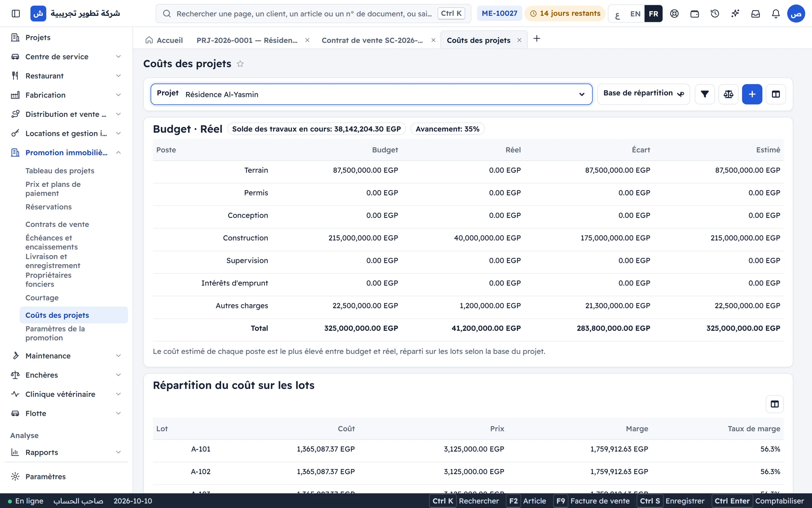This screenshot has height=508, width=812.
Task: Open column layout icon beside plus button
Action: [776, 94]
